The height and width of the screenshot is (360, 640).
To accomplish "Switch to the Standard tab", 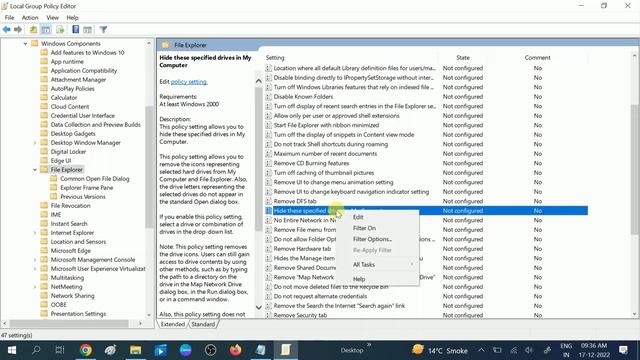I will pyautogui.click(x=203, y=324).
